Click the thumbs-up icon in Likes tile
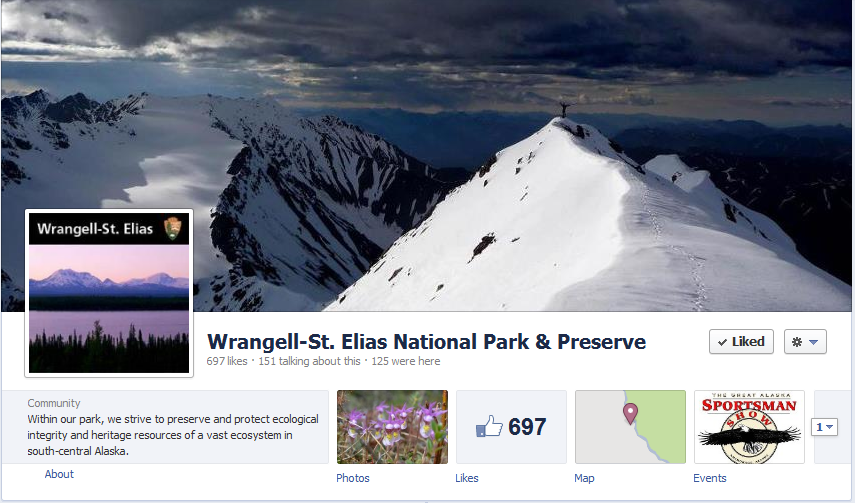The image size is (855, 503). point(489,426)
